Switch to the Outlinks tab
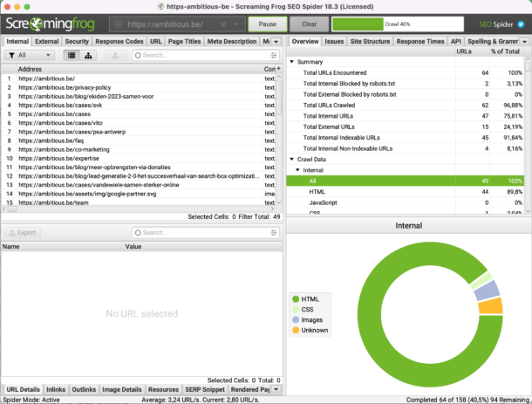This screenshot has height=404, width=532. [x=84, y=389]
